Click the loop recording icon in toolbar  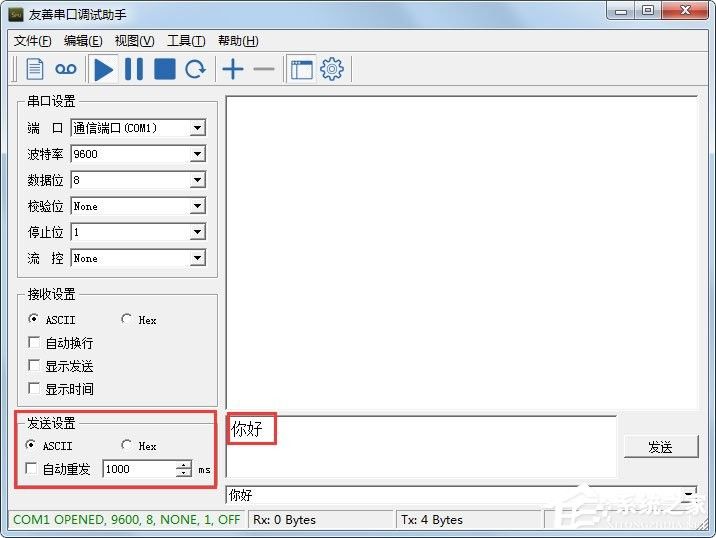tap(66, 69)
